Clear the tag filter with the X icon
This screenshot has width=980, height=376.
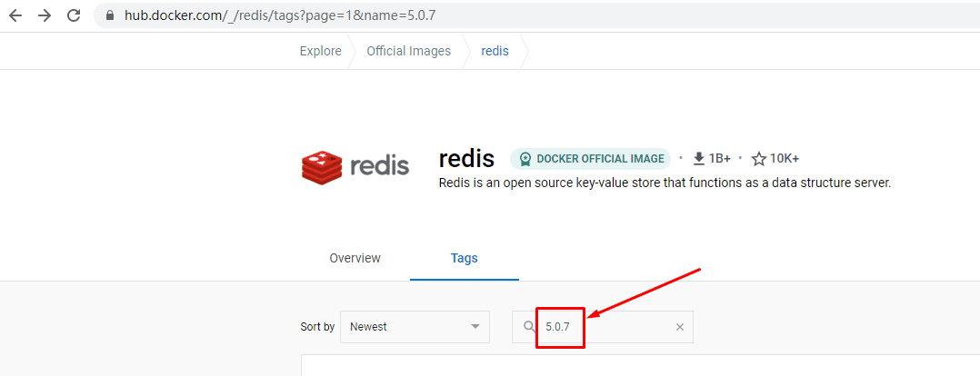tap(680, 327)
